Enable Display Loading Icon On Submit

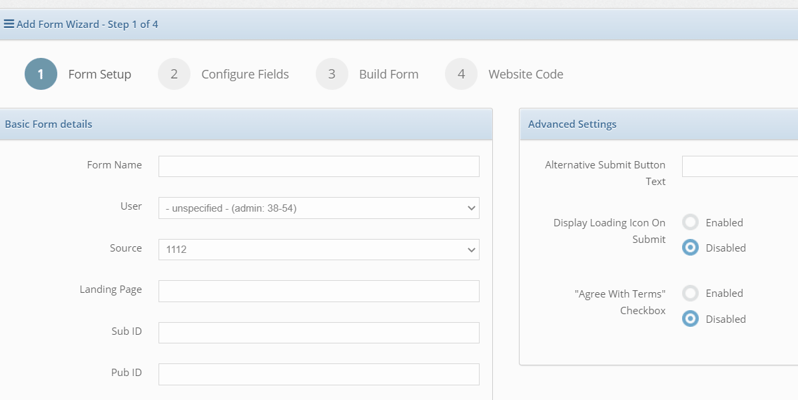point(690,222)
